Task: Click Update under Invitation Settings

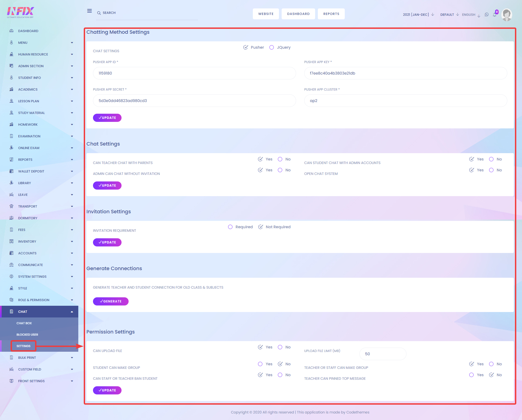Action: click(107, 242)
